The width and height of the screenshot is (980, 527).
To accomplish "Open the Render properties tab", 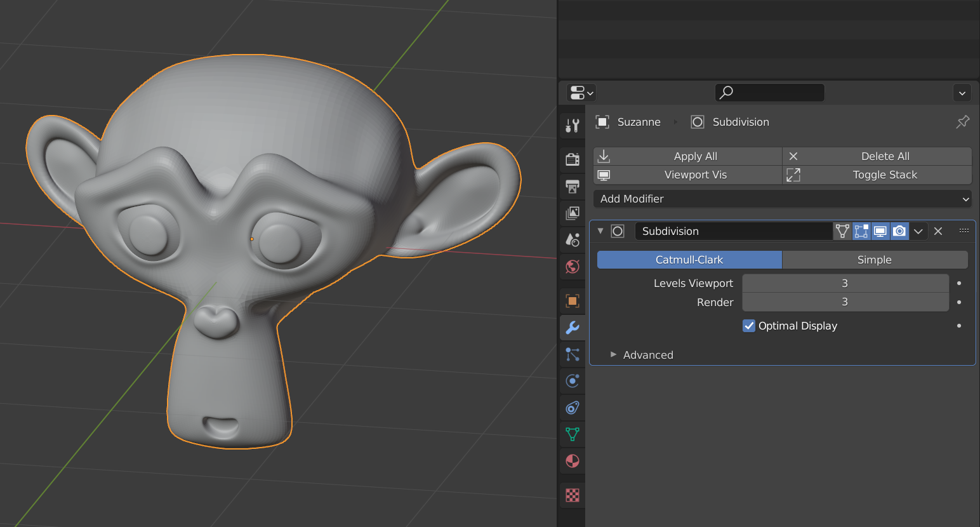I will click(573, 159).
